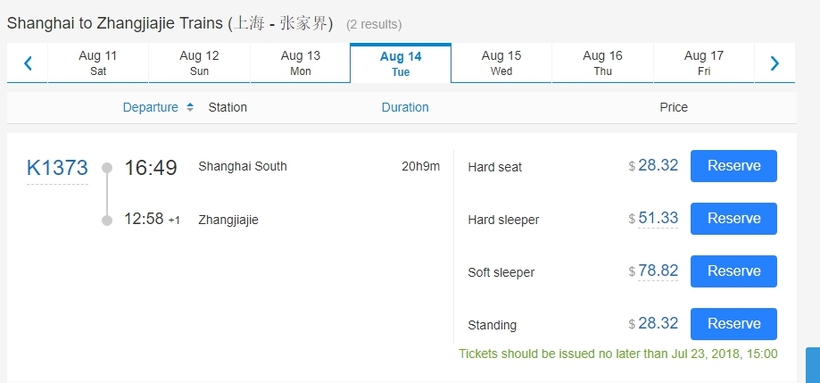Expand Hard sleeper price 51.33 details

click(658, 218)
